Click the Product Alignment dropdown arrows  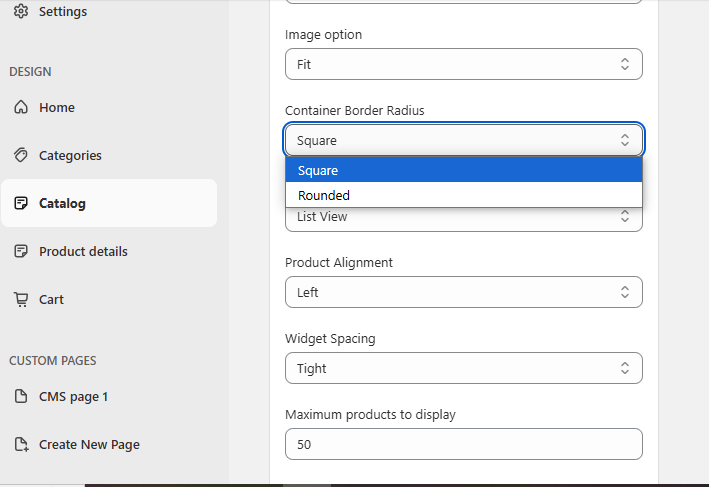pyautogui.click(x=624, y=292)
